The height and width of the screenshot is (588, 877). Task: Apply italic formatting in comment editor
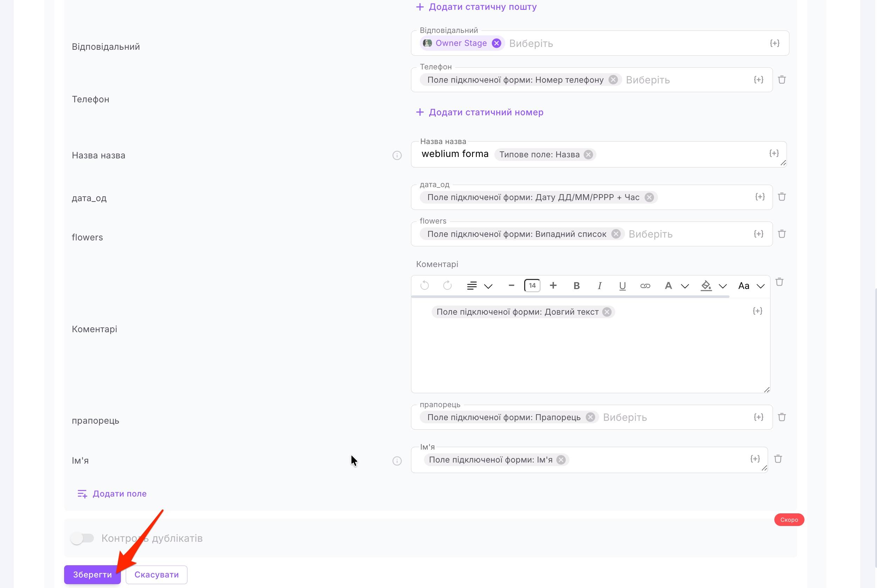(599, 286)
